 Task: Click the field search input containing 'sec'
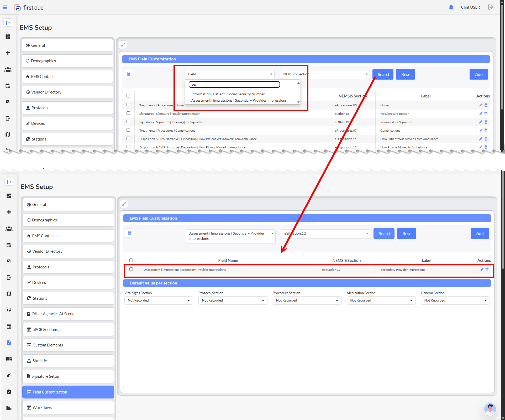(234, 84)
